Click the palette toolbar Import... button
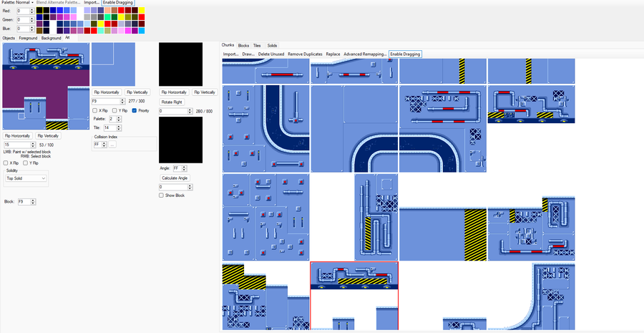The image size is (644, 333). pyautogui.click(x=92, y=2)
